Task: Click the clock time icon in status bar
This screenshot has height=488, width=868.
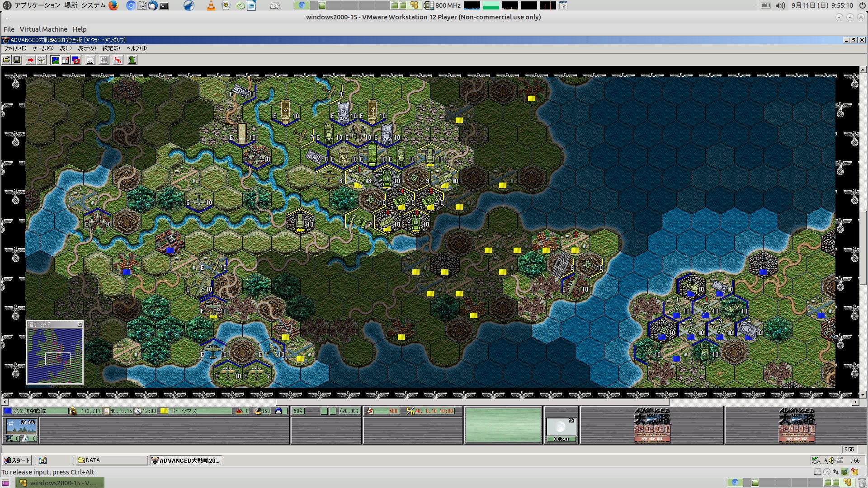Action: click(138, 411)
